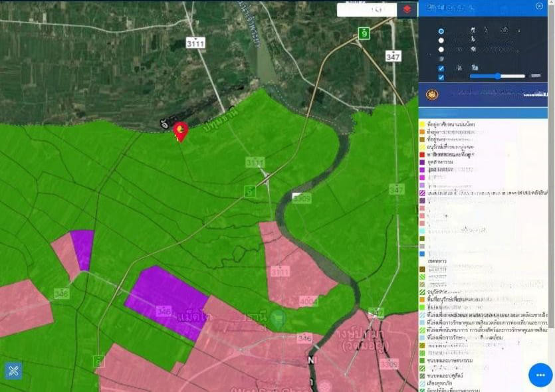Open the red map layers button
Image resolution: width=555 pixels, height=392 pixels.
coord(407,9)
